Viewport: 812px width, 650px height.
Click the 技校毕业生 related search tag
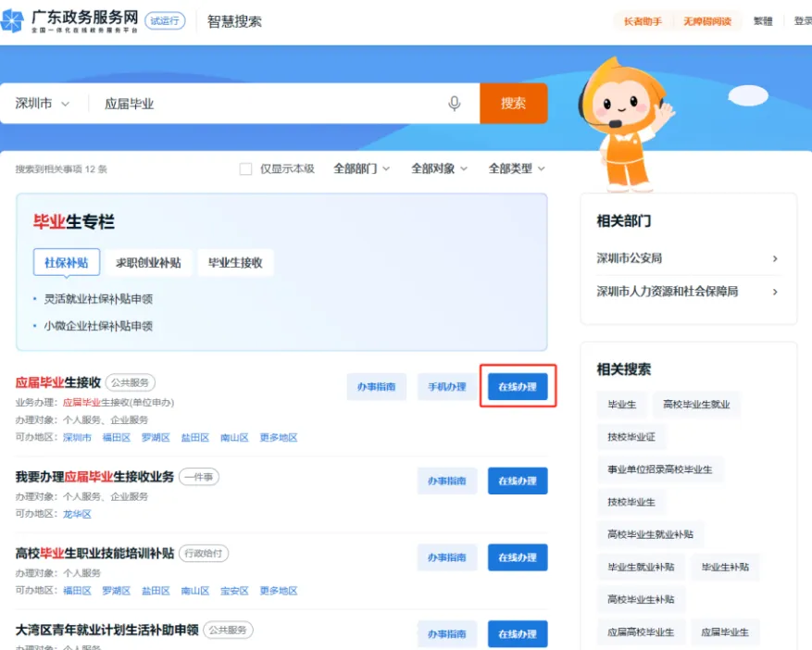click(x=631, y=503)
